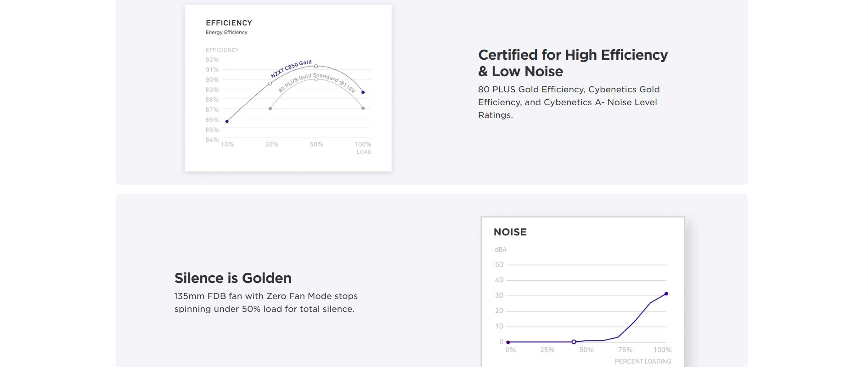The image size is (868, 367).
Task: Click the '80 PLUS Gold Standard @115V' label
Action: 317,82
